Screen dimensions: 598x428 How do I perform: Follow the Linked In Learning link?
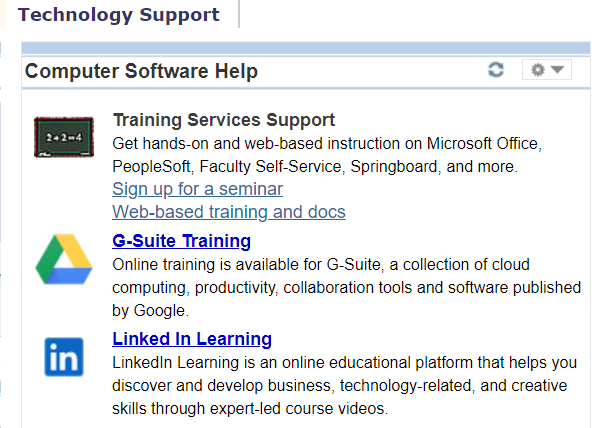(x=192, y=339)
